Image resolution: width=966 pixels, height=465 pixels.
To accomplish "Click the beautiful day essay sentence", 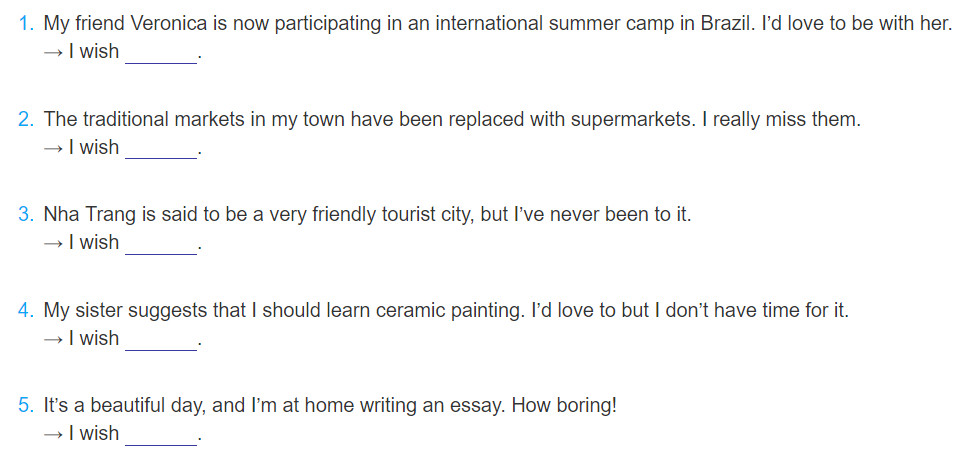I will [x=330, y=406].
